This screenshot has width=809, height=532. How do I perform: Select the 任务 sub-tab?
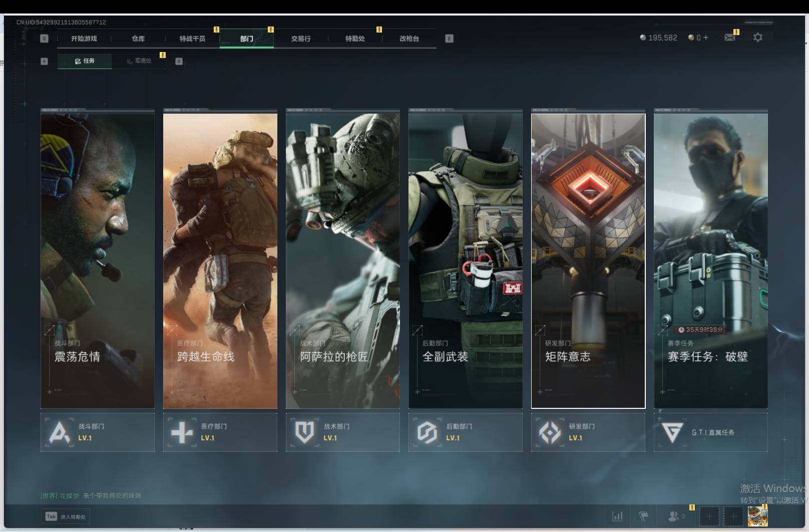tap(85, 61)
